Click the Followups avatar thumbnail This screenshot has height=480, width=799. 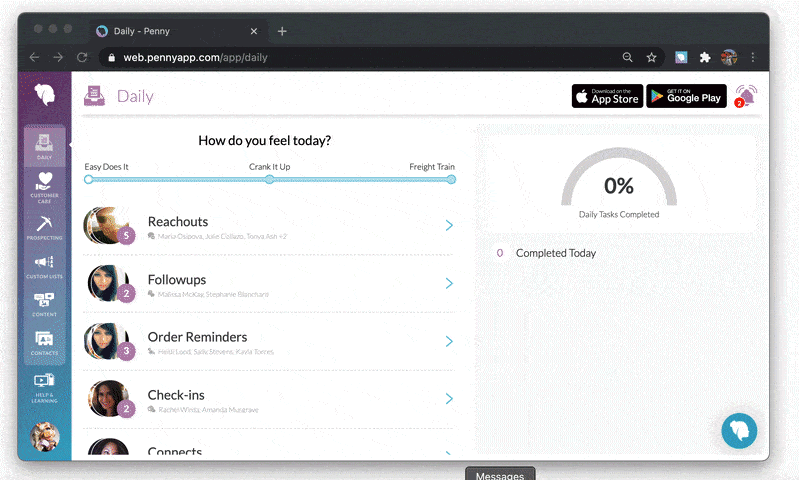(110, 283)
